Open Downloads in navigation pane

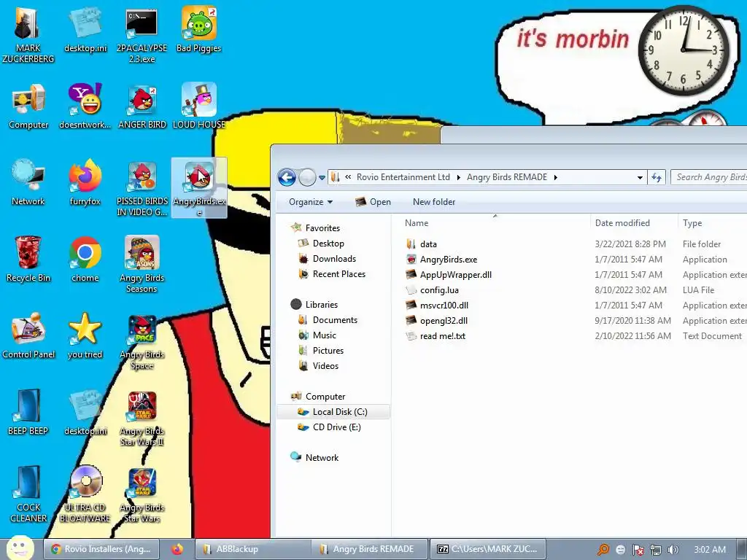[x=334, y=259]
